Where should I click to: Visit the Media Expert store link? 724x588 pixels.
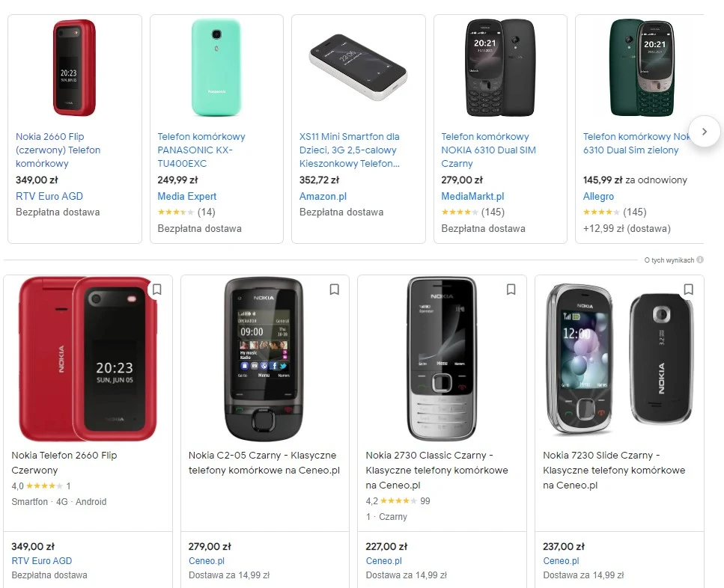point(186,196)
